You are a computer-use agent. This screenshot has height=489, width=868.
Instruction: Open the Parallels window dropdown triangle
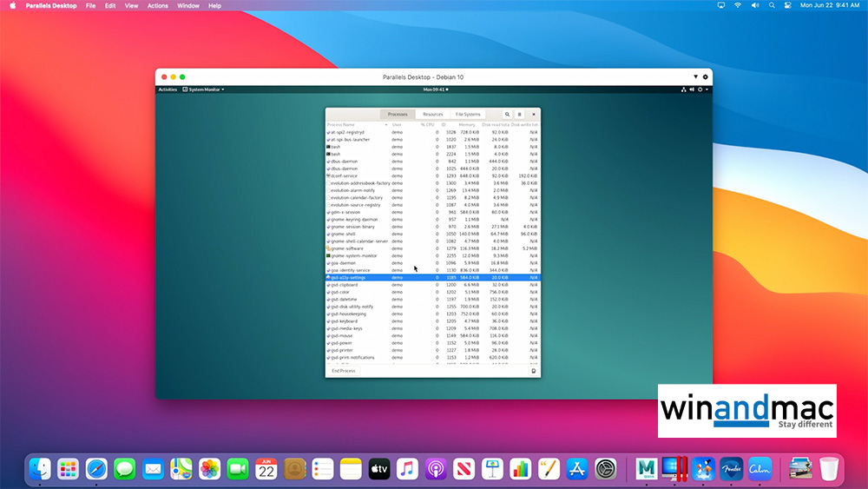(x=694, y=77)
